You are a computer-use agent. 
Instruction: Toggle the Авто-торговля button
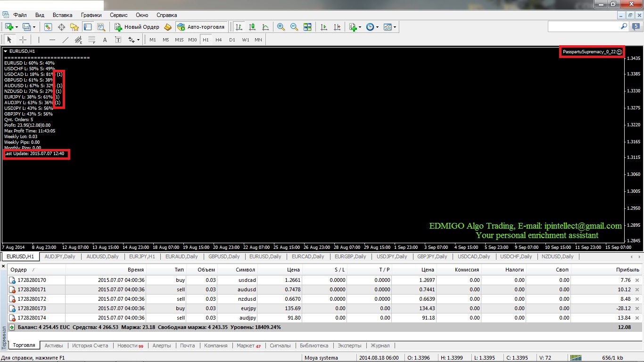[202, 27]
